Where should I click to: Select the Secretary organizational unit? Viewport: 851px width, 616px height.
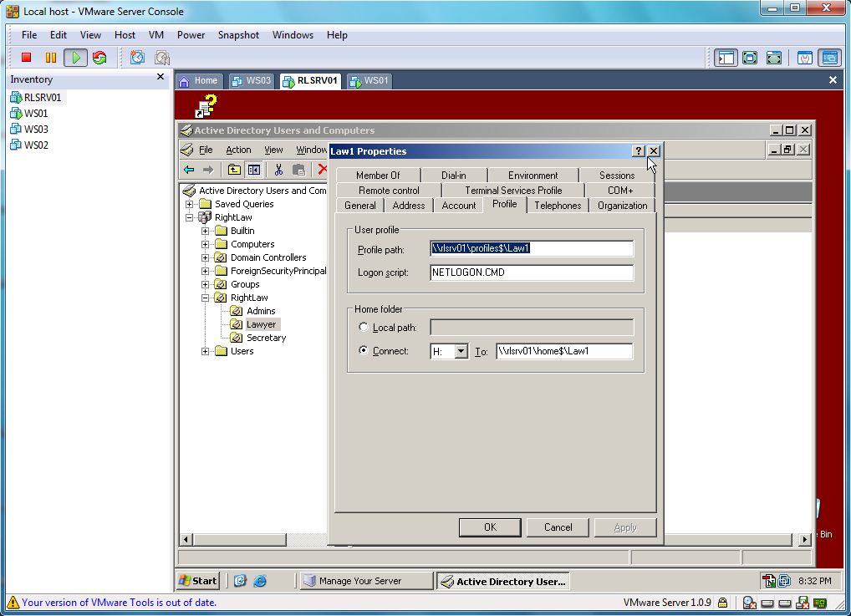[x=266, y=338]
